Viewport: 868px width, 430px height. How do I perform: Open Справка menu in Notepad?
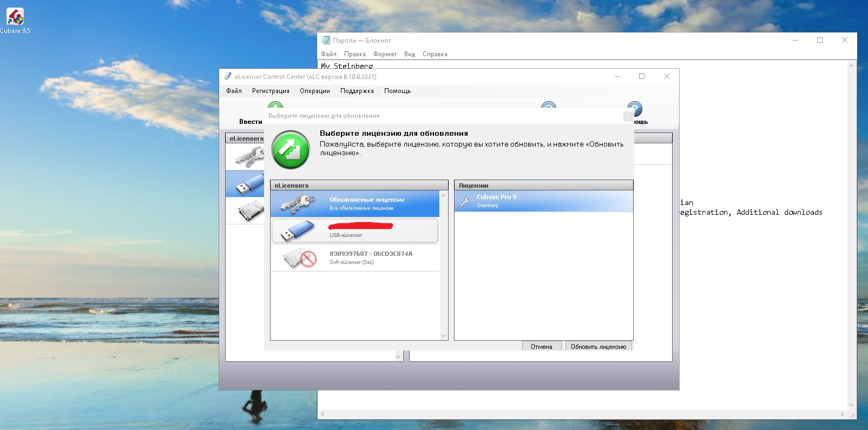[x=435, y=54]
